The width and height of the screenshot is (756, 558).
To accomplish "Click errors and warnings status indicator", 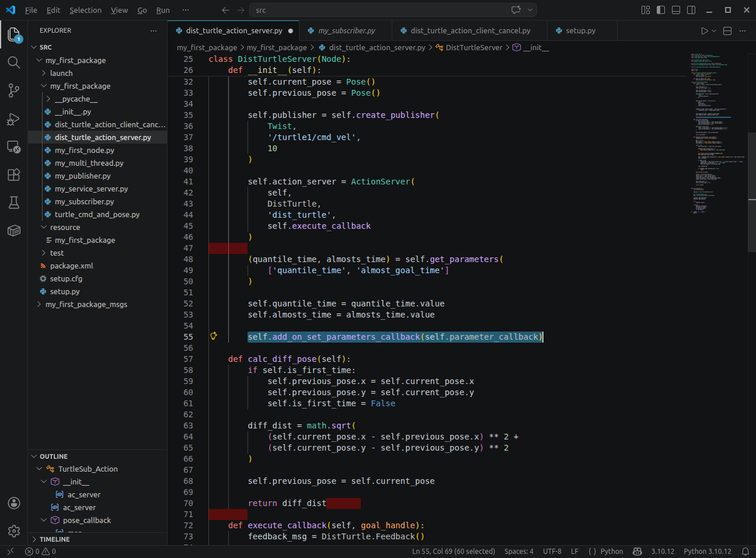I will (x=41, y=552).
